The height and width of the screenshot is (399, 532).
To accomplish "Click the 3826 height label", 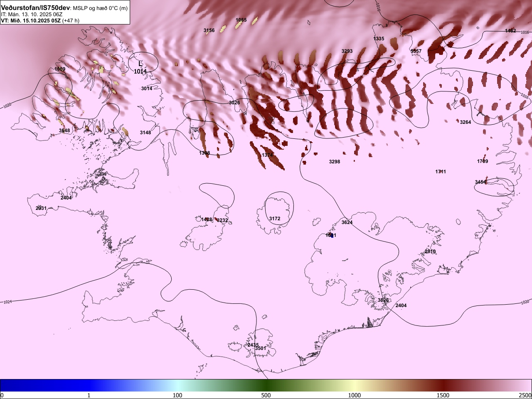I will (383, 300).
